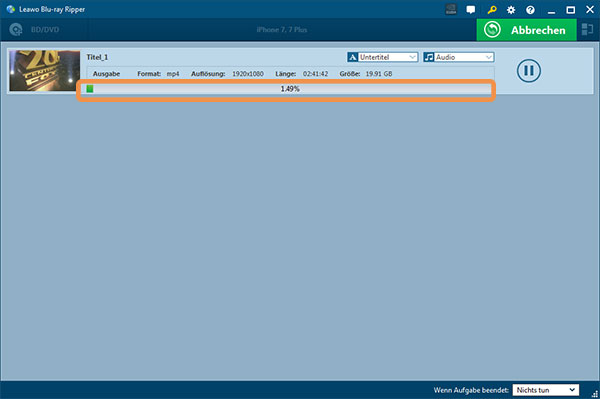
Task: Click the key registration icon
Action: [x=492, y=10]
